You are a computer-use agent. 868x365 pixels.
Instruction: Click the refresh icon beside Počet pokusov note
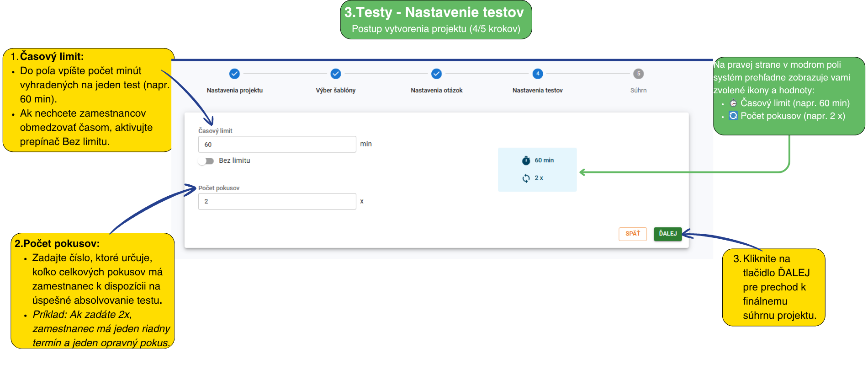point(733,116)
